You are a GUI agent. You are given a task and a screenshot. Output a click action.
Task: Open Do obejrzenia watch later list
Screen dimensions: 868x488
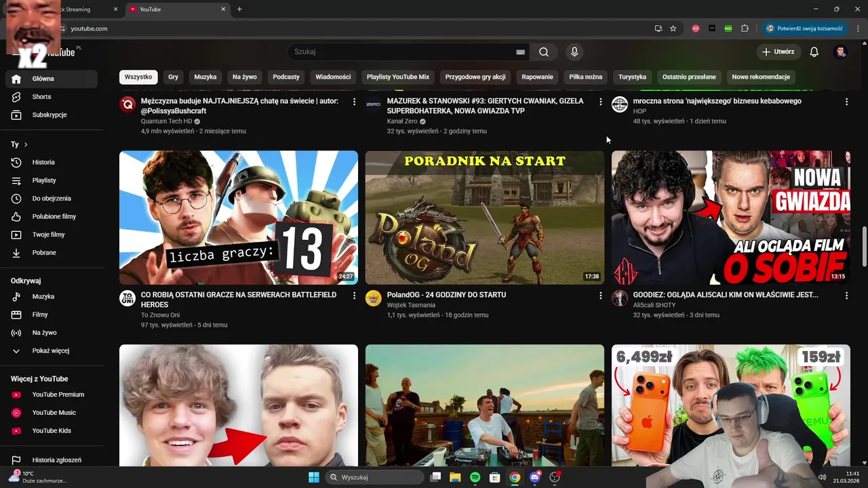click(52, 199)
